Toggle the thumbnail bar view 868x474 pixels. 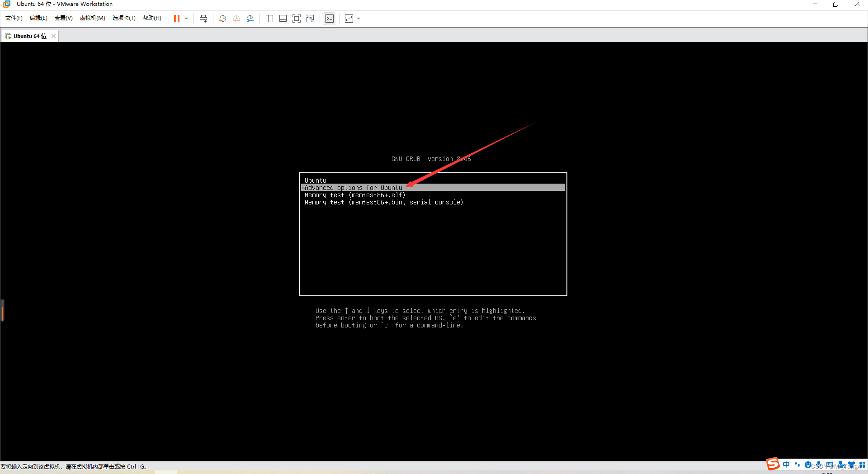(x=283, y=19)
